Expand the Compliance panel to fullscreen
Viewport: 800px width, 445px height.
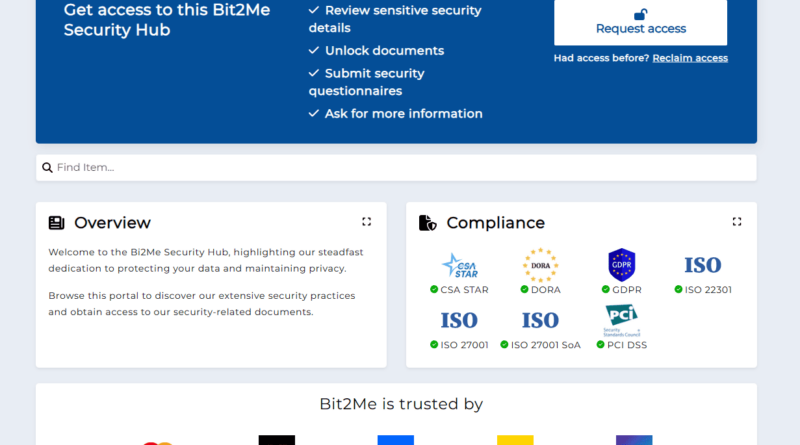(x=736, y=222)
